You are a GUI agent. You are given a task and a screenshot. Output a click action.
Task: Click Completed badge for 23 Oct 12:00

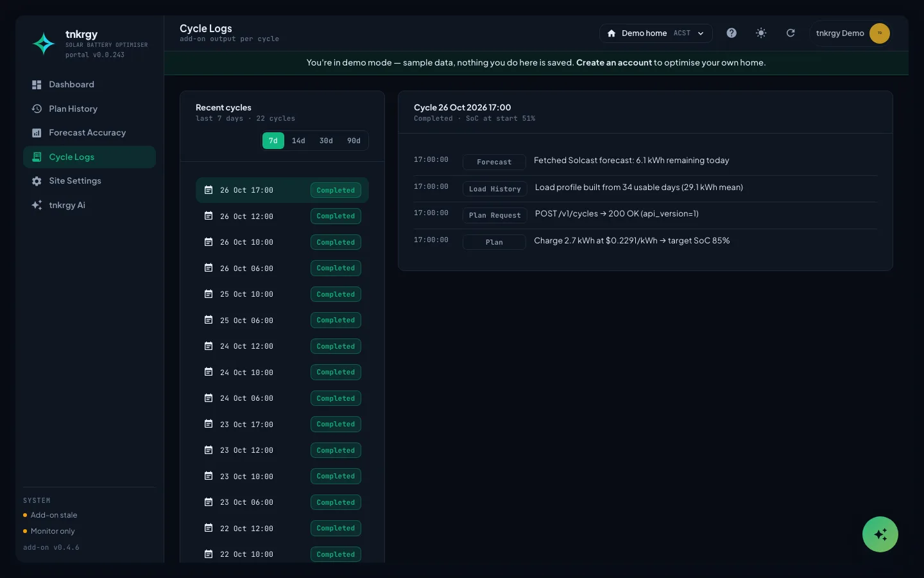[x=336, y=450]
